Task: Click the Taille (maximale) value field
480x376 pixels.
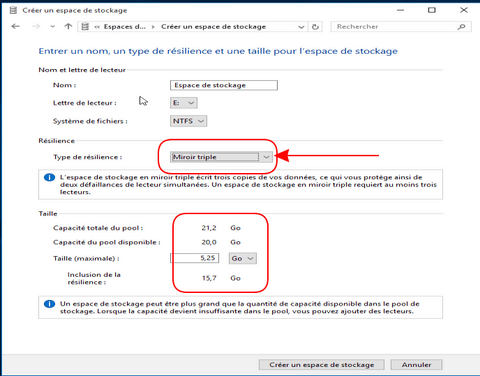Action: coord(195,258)
